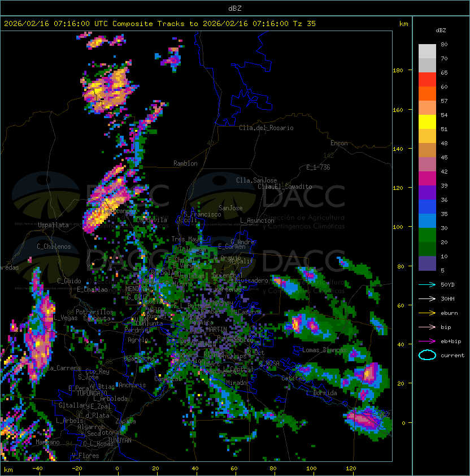470x476 pixels.
Task: Click the '-40' tick on horizontal axis
Action: click(37, 469)
